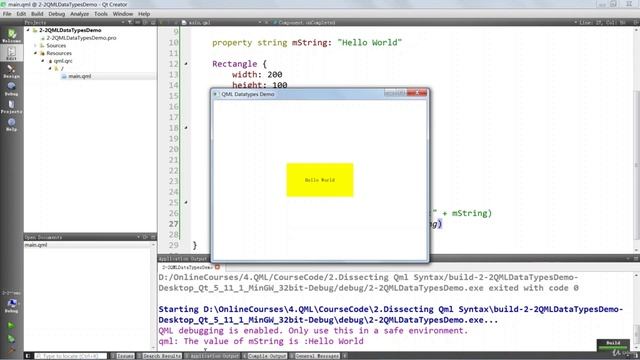
Task: Open the Design mode
Action: (11, 71)
